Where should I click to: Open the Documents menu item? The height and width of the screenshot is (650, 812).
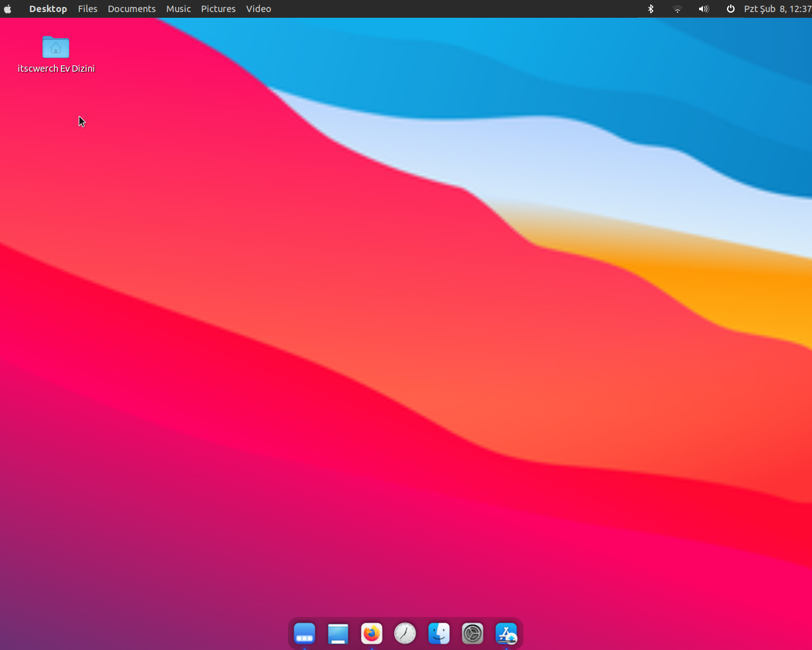click(x=132, y=9)
